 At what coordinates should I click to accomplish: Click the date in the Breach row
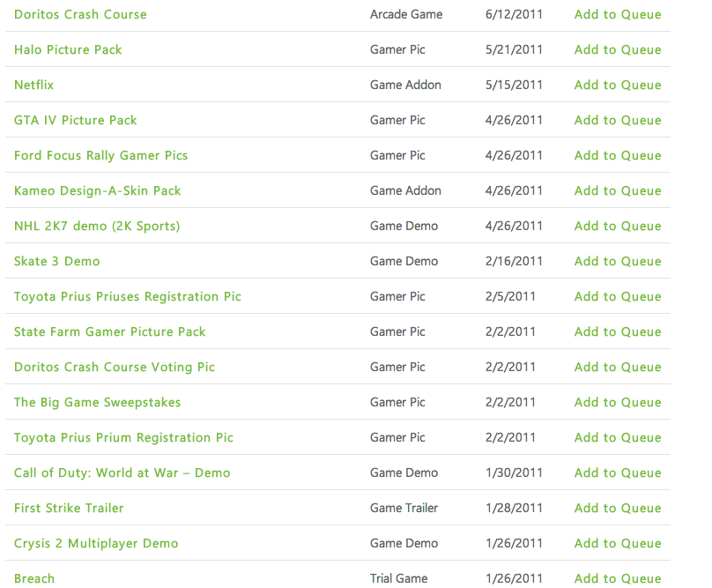point(514,578)
